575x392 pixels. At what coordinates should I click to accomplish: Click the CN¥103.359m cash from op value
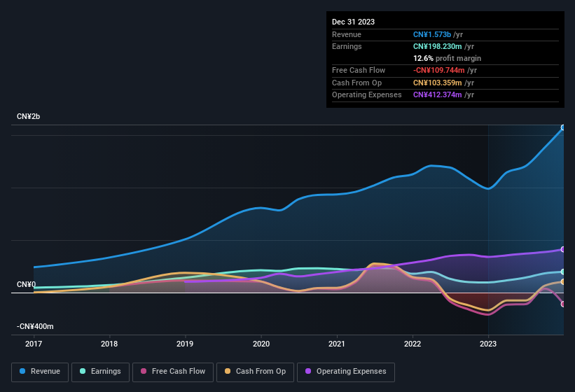[438, 83]
